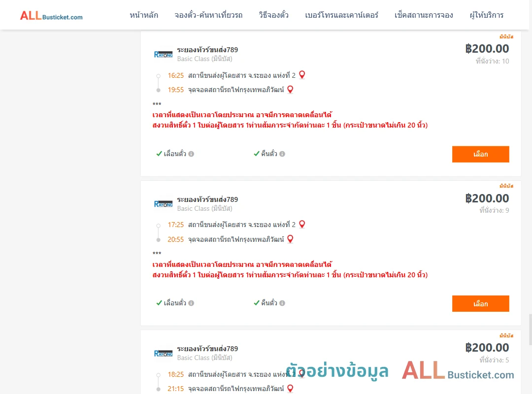Open จองตั๋ว-ค้นหาเที่ยวรถ menu item
This screenshot has height=394, width=532.
pos(208,15)
